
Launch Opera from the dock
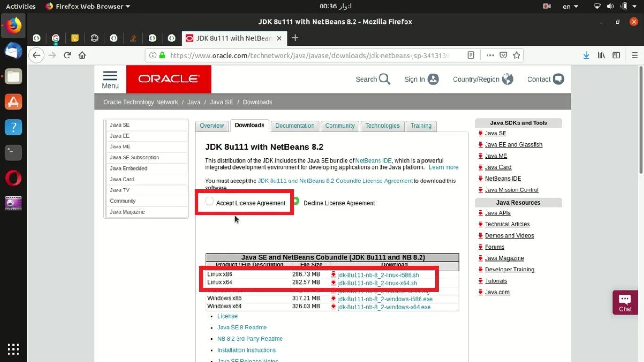click(13, 178)
